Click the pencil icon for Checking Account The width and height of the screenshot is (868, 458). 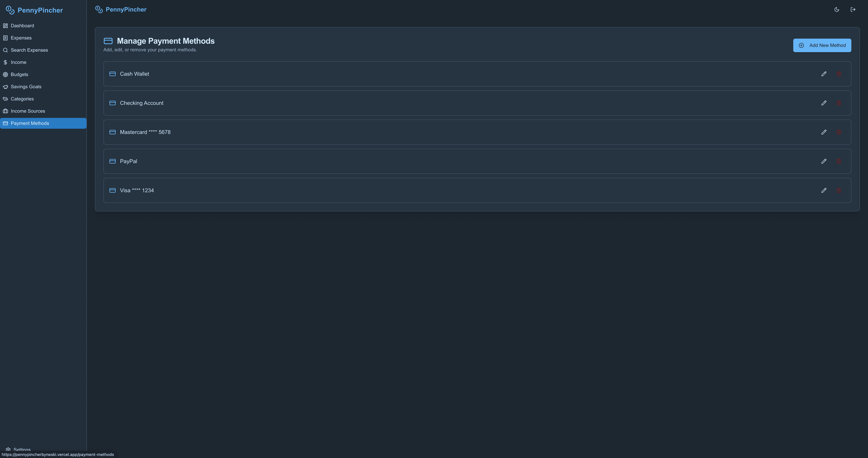coord(823,103)
